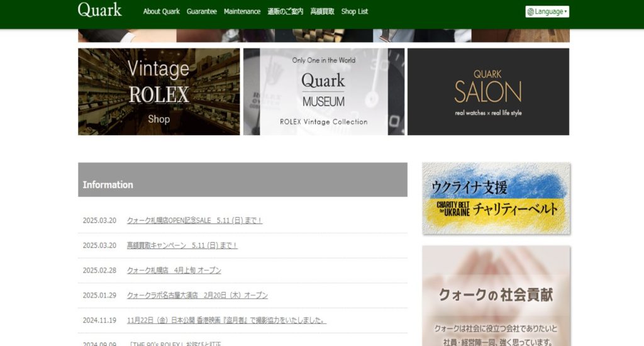
Task: Click the date 2025.01.29
Action: point(99,296)
